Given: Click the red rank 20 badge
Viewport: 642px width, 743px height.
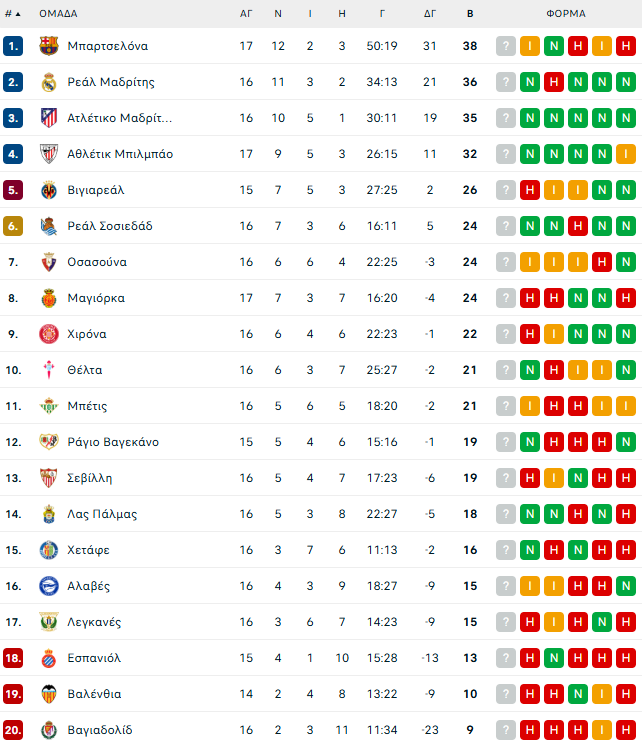Looking at the screenshot, I should pos(13,730).
